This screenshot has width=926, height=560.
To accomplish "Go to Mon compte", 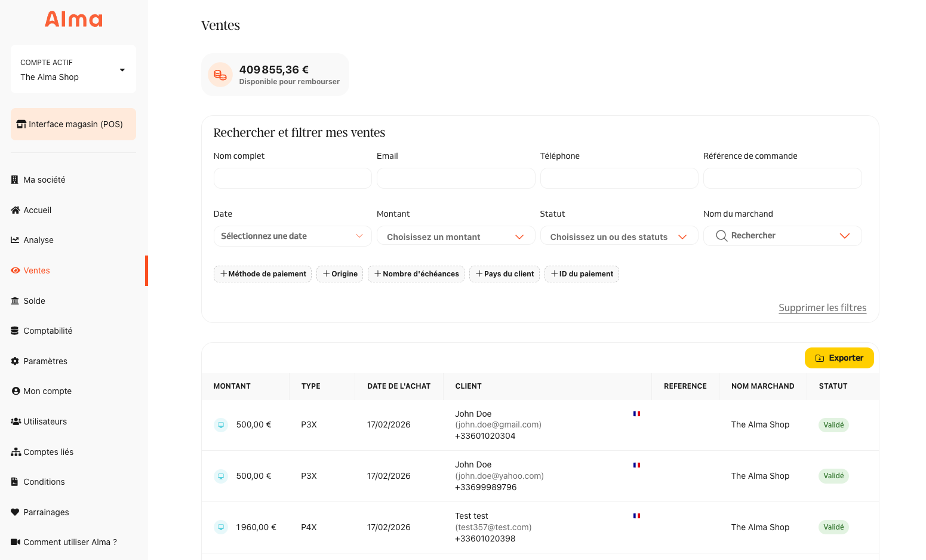I will click(47, 391).
